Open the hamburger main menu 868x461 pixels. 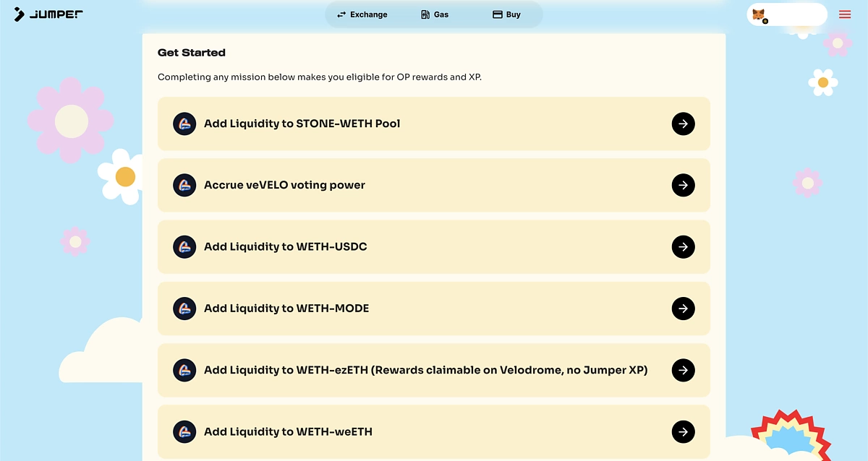click(845, 14)
